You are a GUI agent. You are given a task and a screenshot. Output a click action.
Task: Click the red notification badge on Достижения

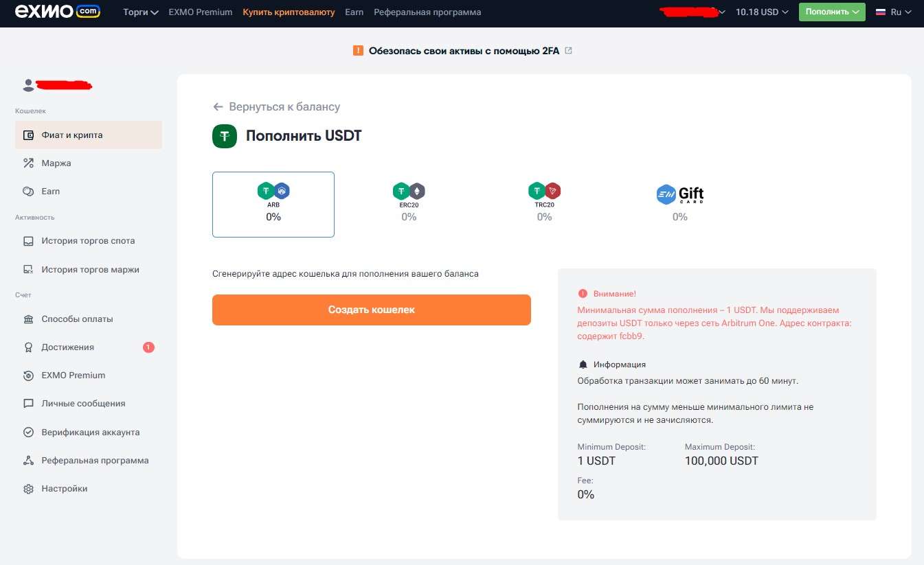click(148, 347)
